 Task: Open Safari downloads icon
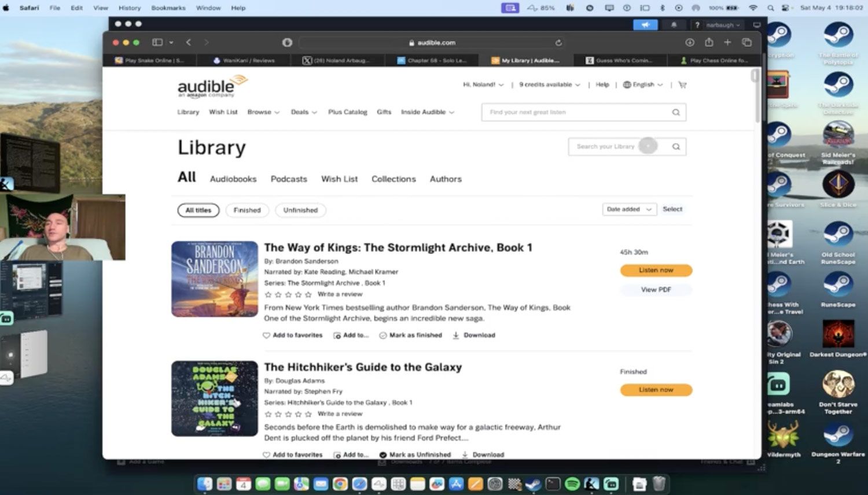(x=690, y=42)
